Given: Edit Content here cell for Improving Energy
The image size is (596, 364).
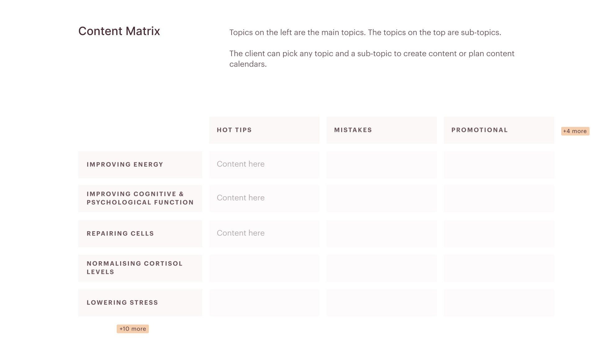Looking at the screenshot, I should click(264, 165).
